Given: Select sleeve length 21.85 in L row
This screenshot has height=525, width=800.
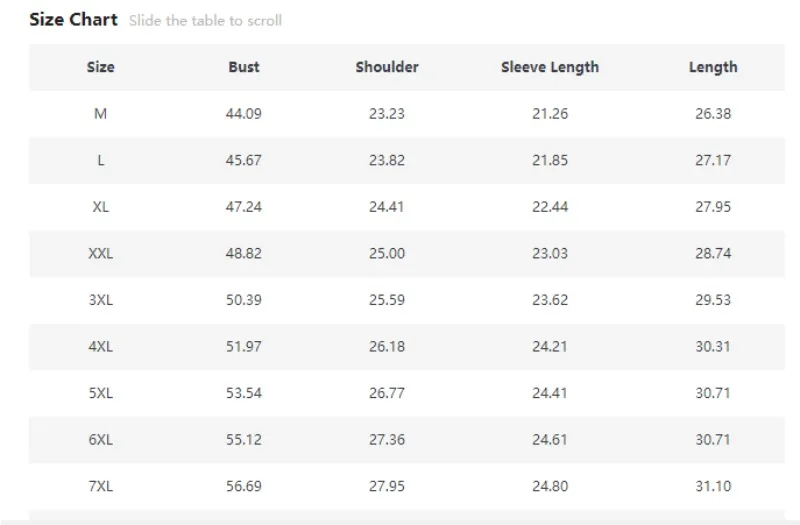Looking at the screenshot, I should [550, 160].
